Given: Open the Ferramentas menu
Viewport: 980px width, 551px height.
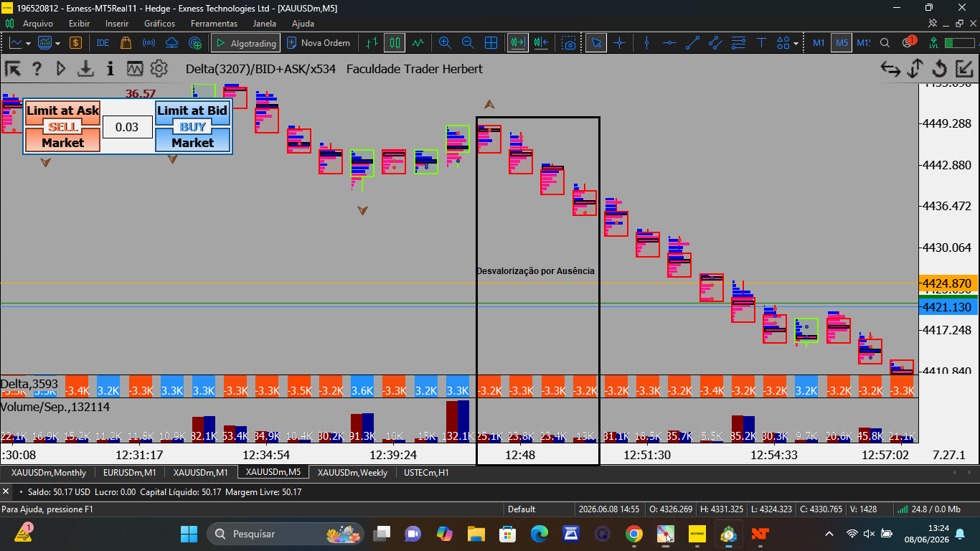Looking at the screenshot, I should [214, 24].
